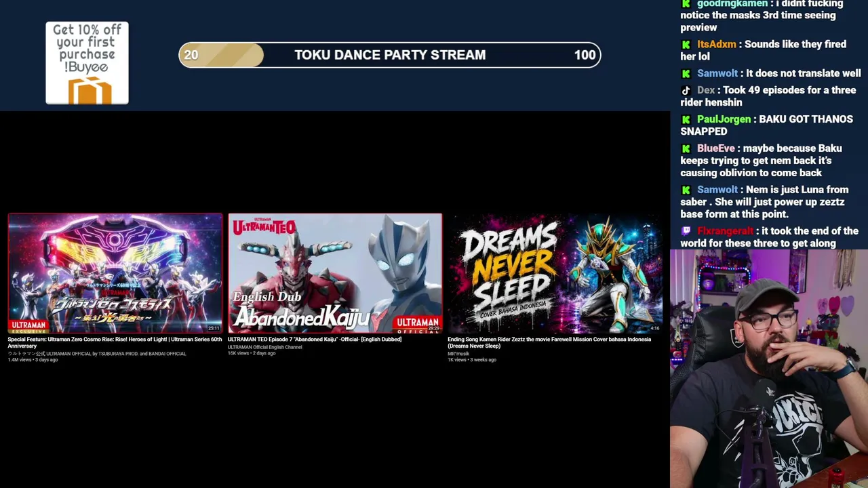Click the "BAKU GOT THANOS SNAPPED" message
This screenshot has width=868, height=488.
767,126
